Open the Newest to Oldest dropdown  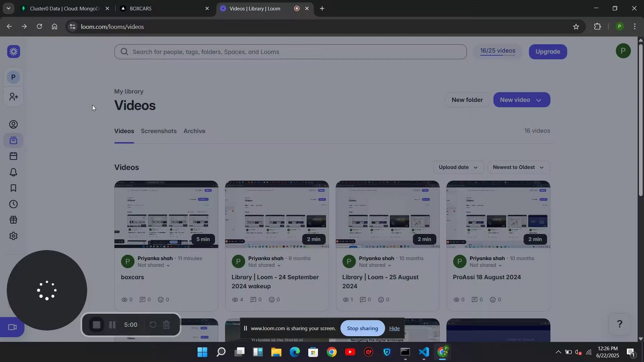[519, 167]
